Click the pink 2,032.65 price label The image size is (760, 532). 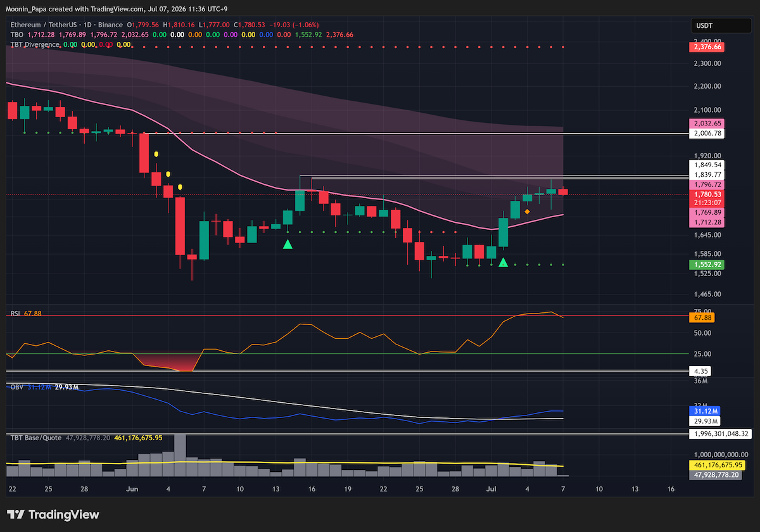(707, 123)
